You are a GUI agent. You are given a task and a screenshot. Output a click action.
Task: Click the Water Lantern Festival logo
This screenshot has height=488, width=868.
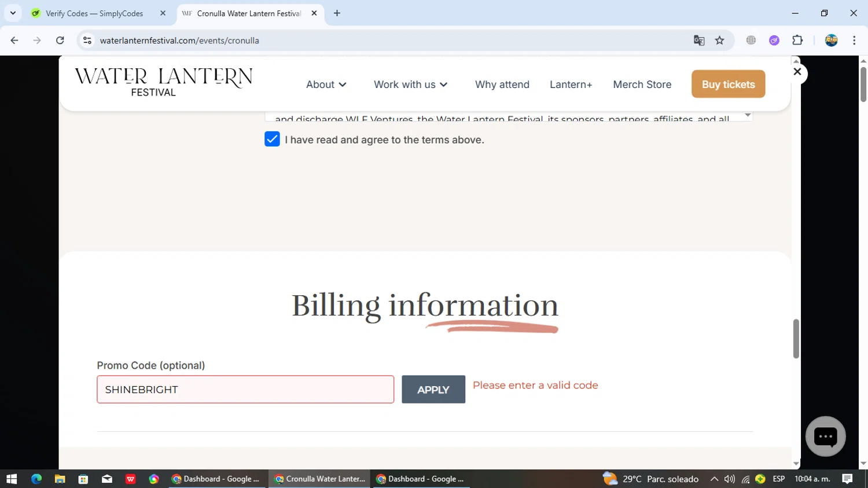(x=164, y=83)
